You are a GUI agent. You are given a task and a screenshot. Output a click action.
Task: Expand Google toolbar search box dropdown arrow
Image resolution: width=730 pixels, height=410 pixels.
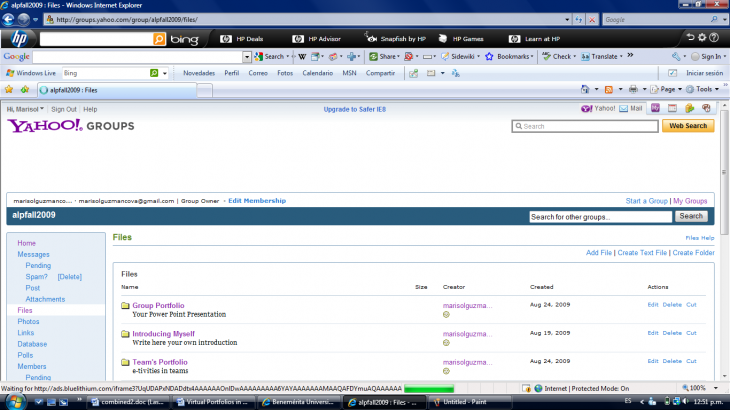coord(247,57)
